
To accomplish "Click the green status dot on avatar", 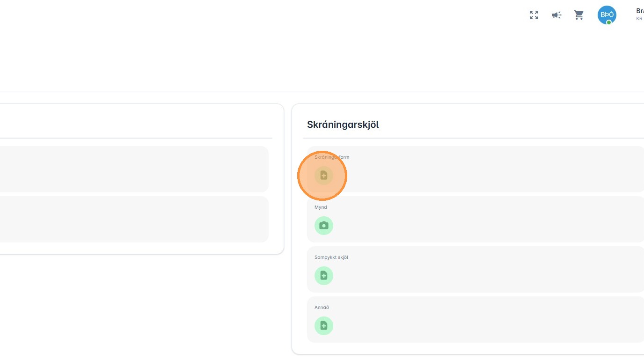I will pos(609,22).
